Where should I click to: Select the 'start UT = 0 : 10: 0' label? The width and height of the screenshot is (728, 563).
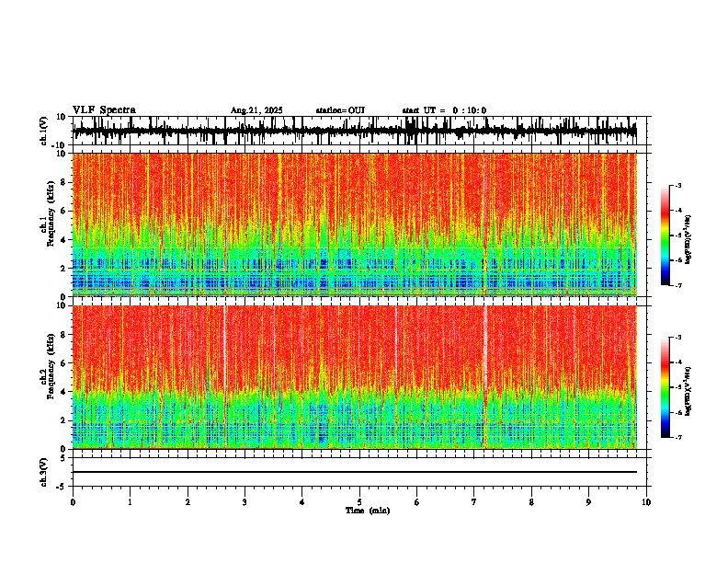pos(444,110)
